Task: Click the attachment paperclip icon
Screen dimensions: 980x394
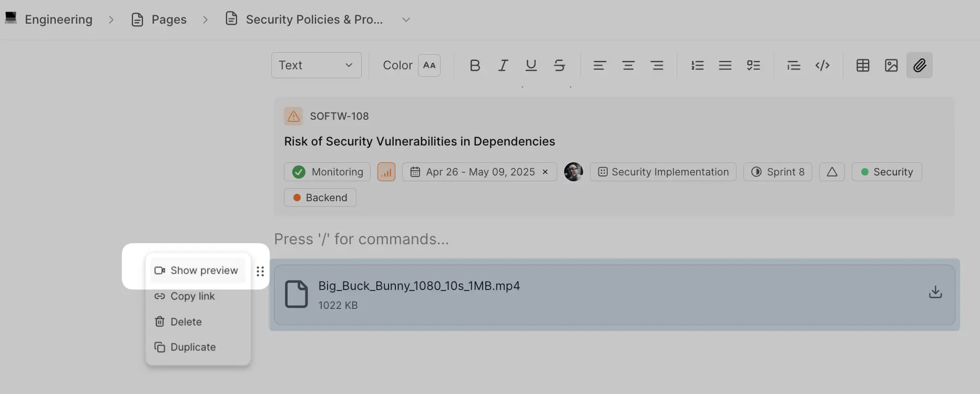Action: coord(920,65)
